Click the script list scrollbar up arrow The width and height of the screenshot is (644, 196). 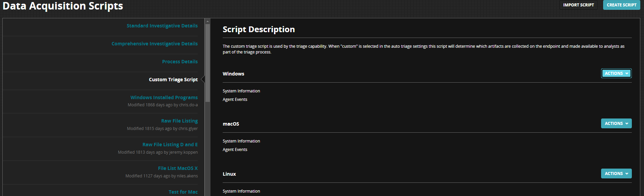[x=207, y=21]
